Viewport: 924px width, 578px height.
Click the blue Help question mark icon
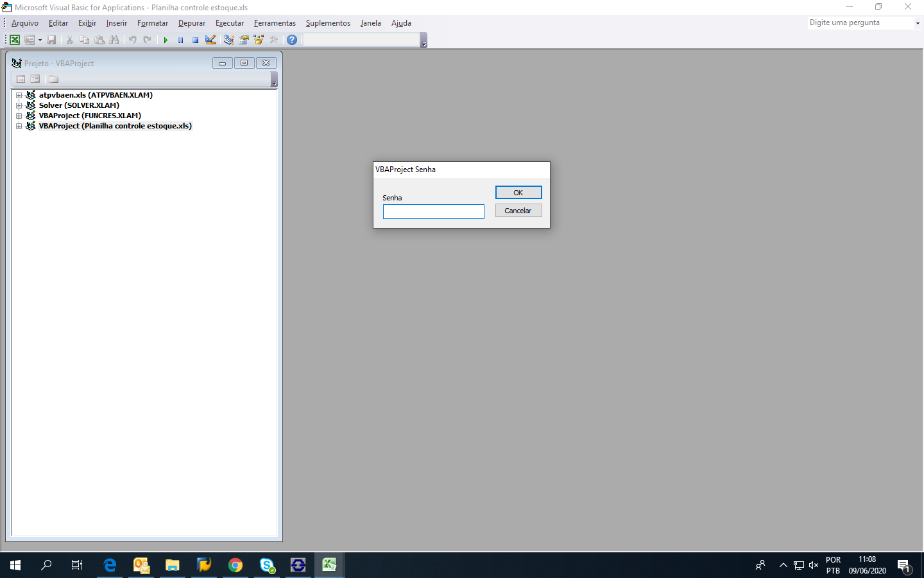click(292, 40)
